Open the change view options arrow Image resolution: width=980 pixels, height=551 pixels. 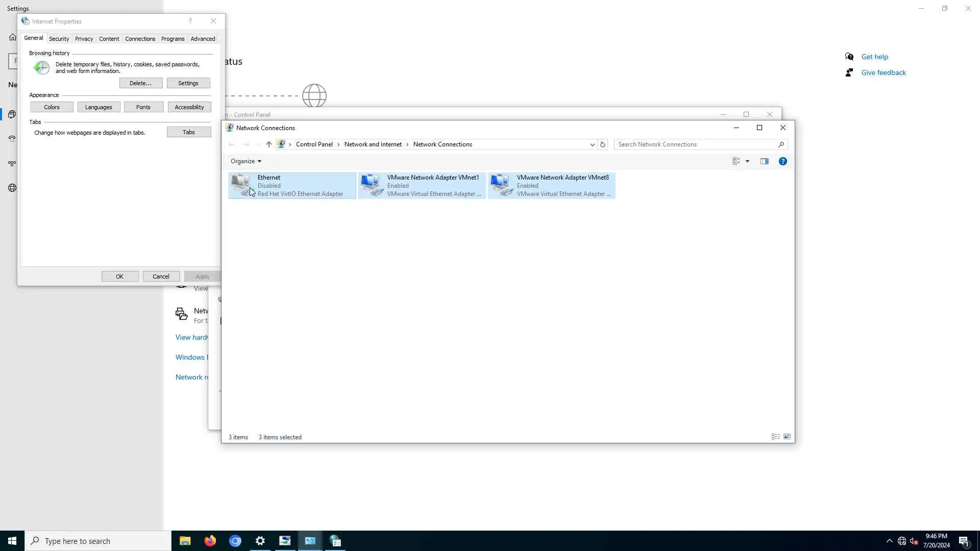coord(747,161)
